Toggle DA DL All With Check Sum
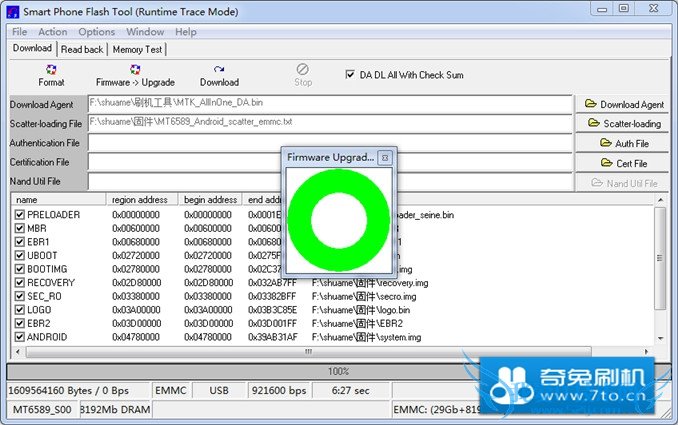The width and height of the screenshot is (678, 425). click(x=350, y=74)
